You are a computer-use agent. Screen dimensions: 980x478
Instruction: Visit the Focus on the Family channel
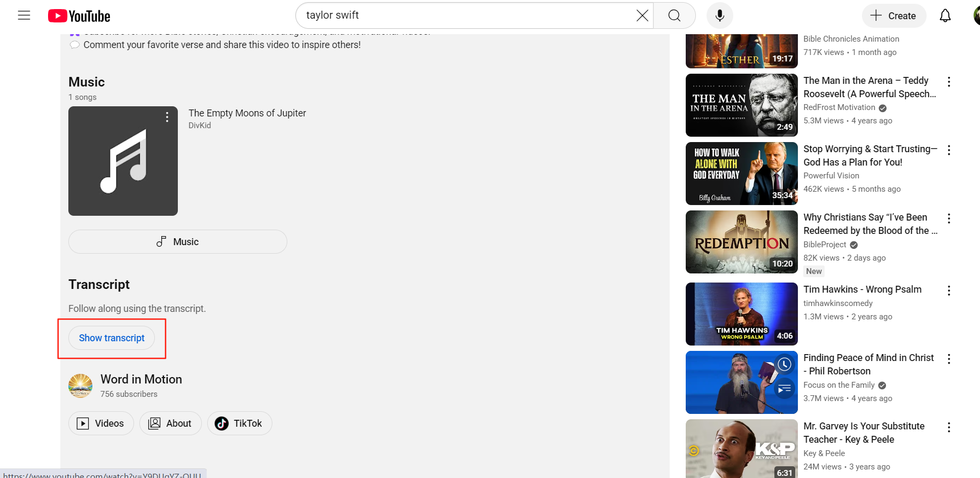click(x=839, y=385)
